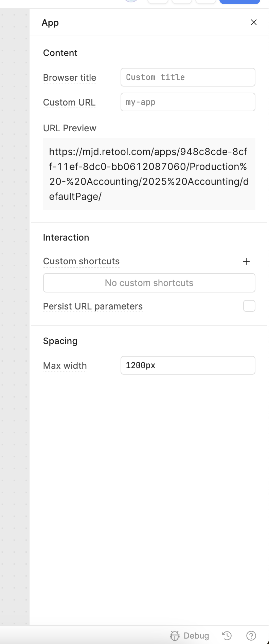Click the Spacing section heading
Image resolution: width=269 pixels, height=644 pixels.
coord(60,341)
